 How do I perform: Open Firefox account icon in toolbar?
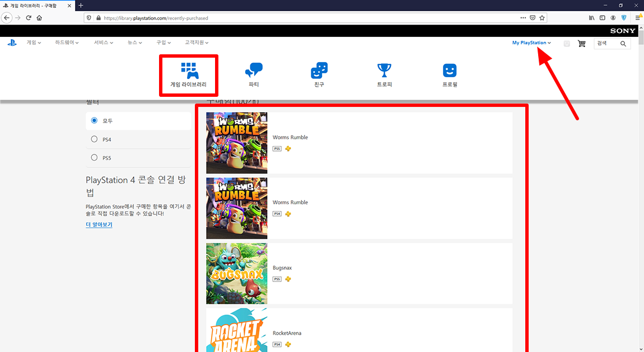[613, 18]
